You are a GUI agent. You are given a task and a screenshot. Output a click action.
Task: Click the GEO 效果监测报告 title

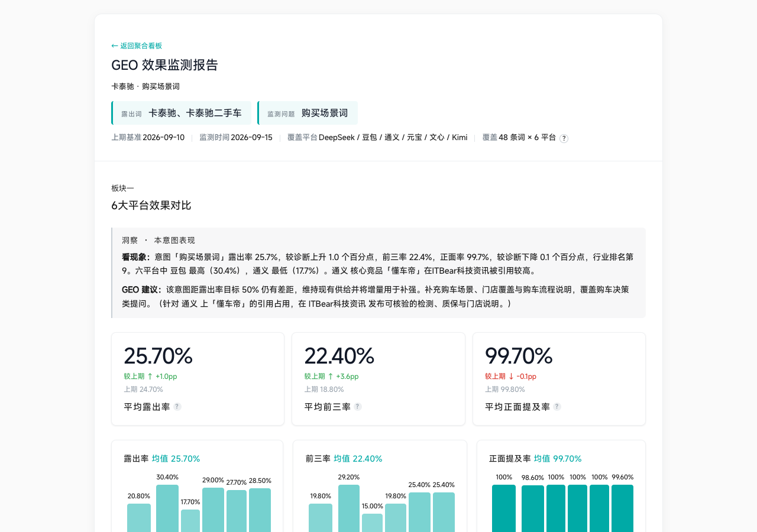click(x=165, y=65)
